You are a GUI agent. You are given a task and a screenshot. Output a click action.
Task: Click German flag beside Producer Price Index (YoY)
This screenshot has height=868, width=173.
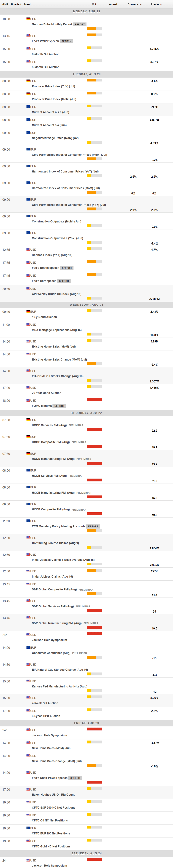pyautogui.click(x=28, y=81)
